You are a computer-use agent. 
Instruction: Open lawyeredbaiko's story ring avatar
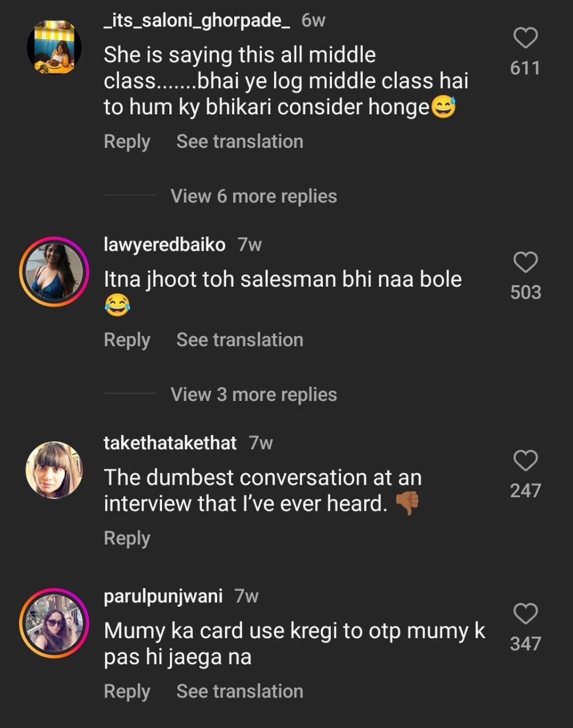(x=54, y=272)
